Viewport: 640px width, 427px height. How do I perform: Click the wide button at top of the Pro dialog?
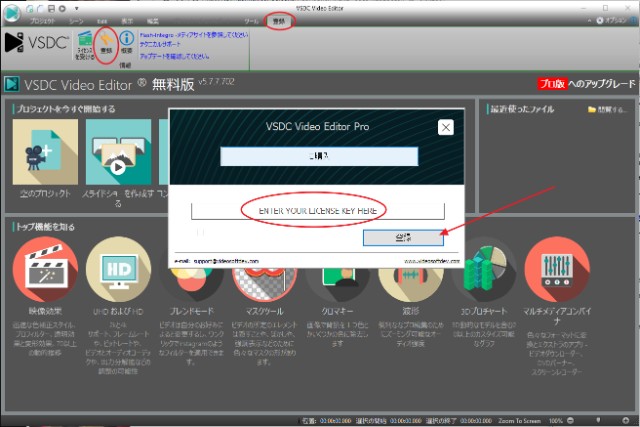click(x=318, y=156)
